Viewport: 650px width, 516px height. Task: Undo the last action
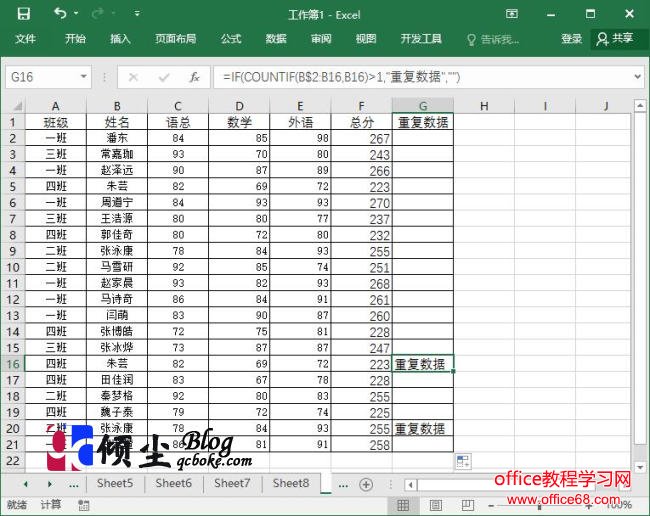point(61,14)
